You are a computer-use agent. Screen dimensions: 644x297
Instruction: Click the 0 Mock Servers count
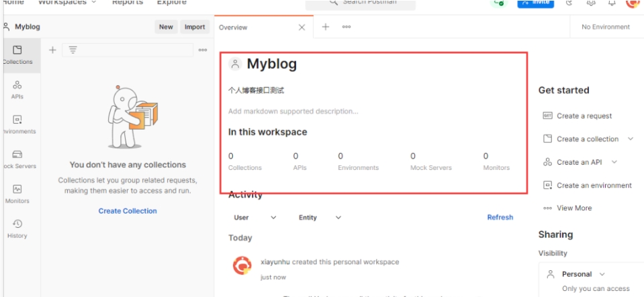click(431, 161)
